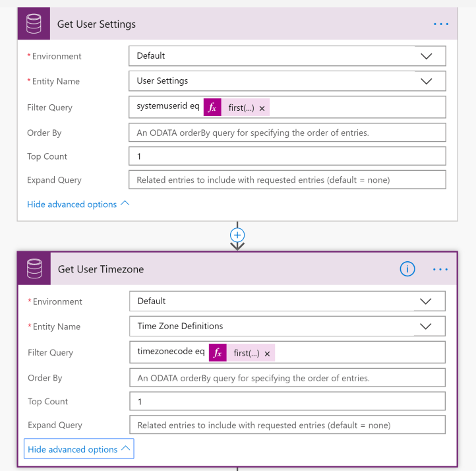The height and width of the screenshot is (471, 476).
Task: Remove first(...) token from systemuserid filter
Action: pos(262,108)
